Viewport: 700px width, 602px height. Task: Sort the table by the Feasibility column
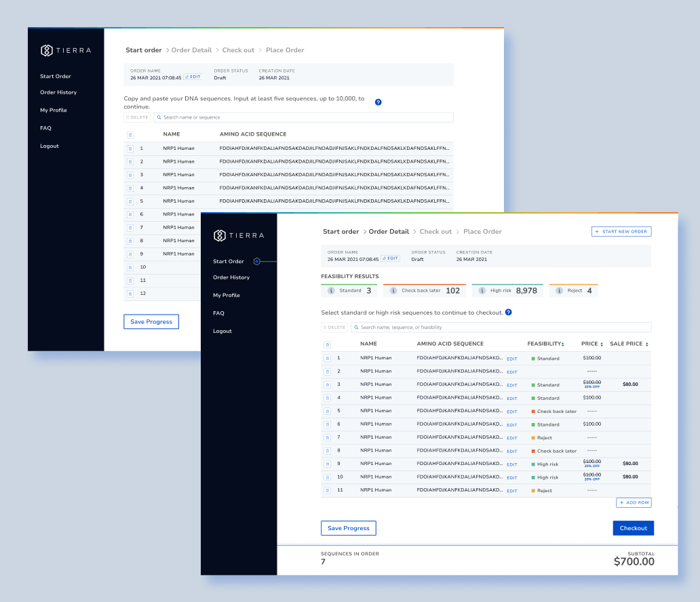click(x=562, y=344)
